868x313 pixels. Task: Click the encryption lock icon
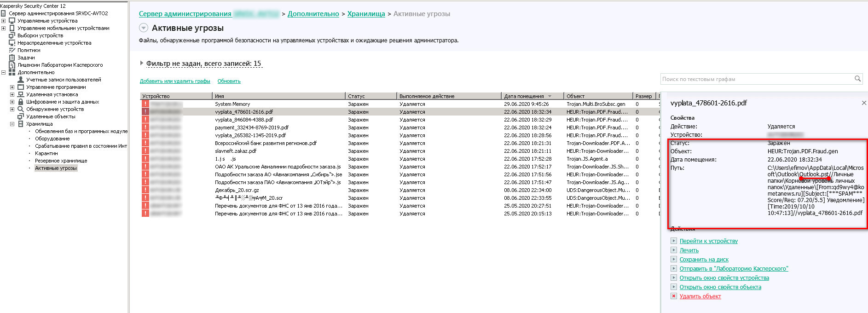coord(21,102)
